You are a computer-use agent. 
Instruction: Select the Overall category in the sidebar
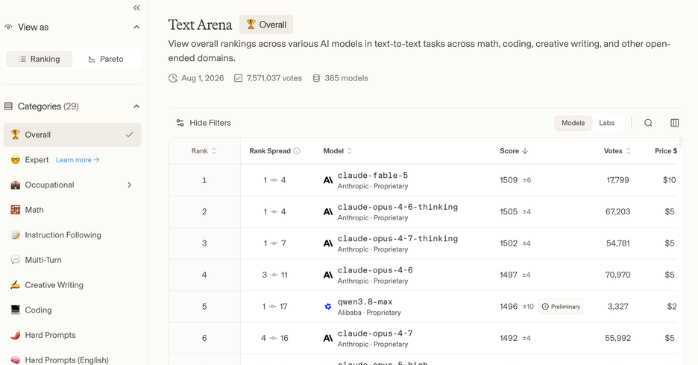(x=73, y=135)
